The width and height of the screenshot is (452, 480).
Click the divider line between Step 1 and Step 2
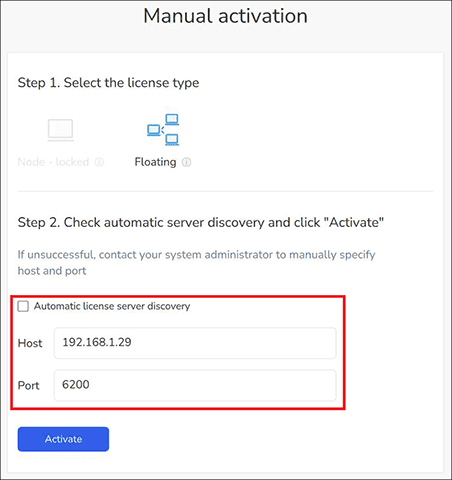225,191
